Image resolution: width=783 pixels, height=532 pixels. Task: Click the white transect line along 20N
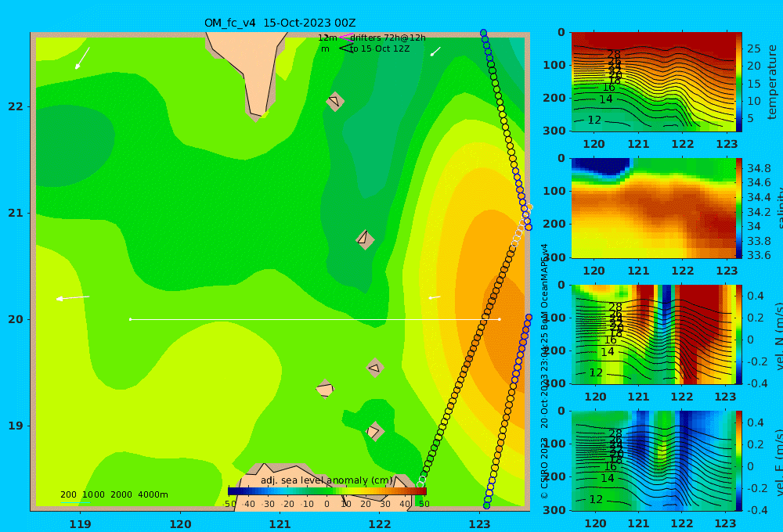(315, 319)
